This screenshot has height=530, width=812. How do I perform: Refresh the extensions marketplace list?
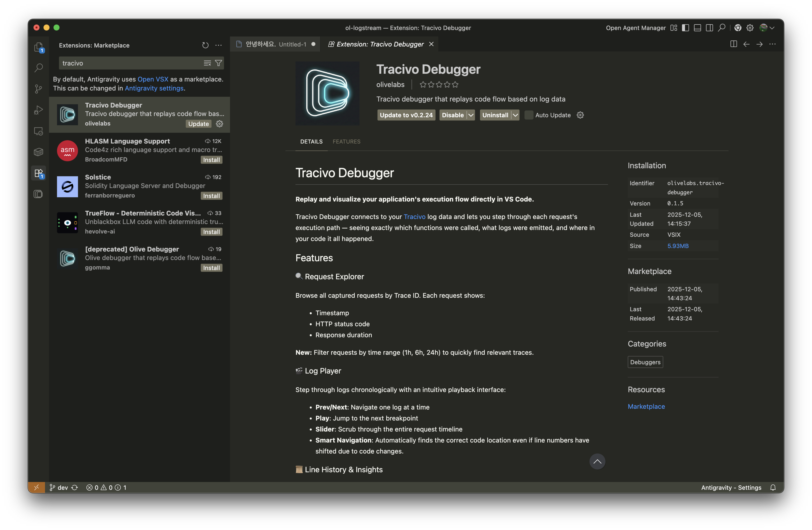[205, 45]
